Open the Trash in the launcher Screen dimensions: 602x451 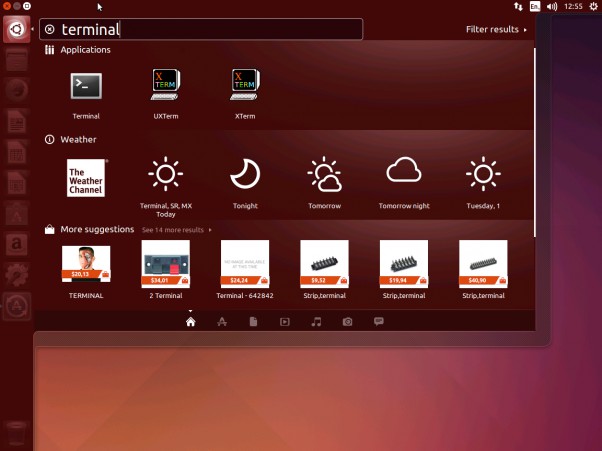point(17,434)
